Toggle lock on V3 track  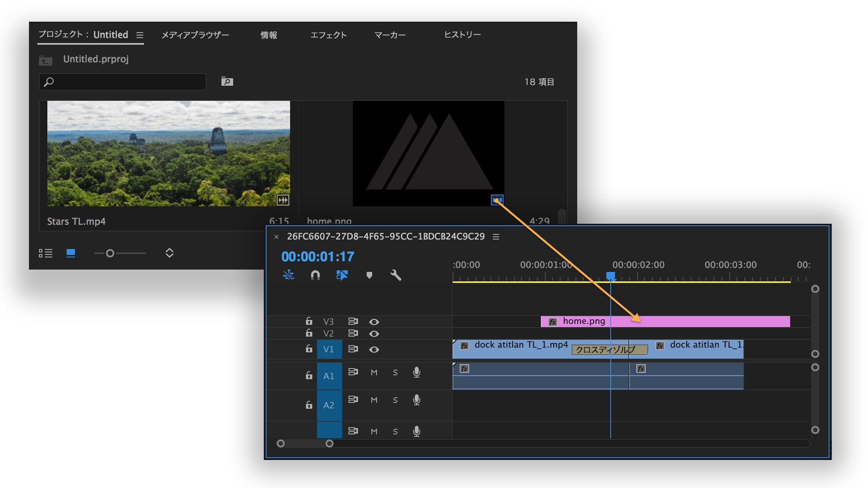[x=309, y=321]
